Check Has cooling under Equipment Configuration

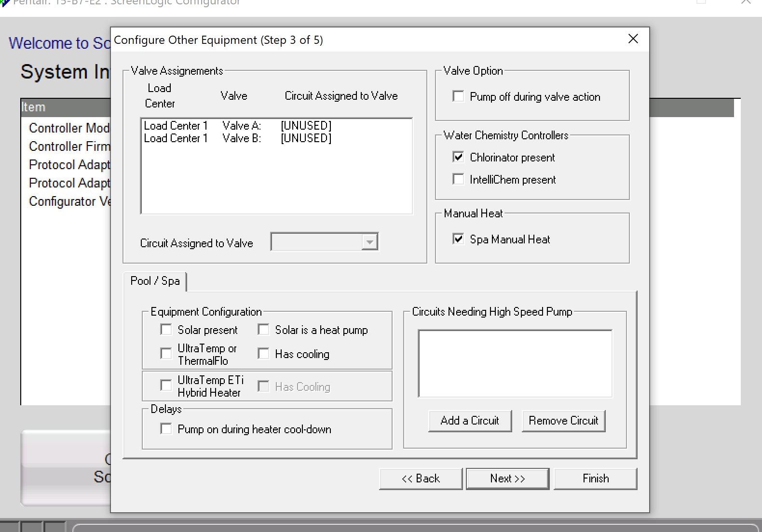tap(263, 354)
